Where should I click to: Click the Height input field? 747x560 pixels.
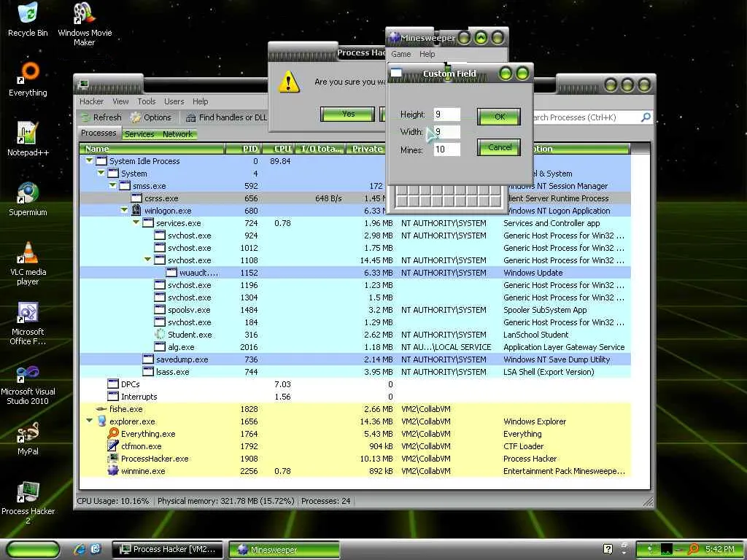point(447,114)
